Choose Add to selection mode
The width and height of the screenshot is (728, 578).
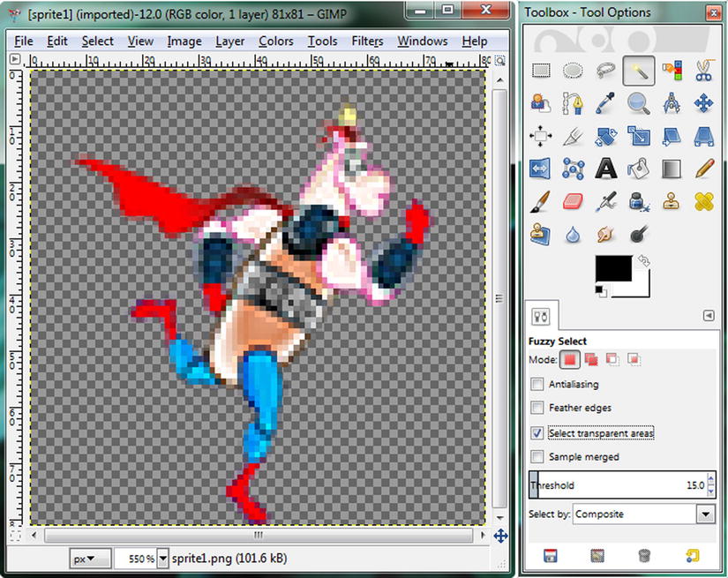(591, 359)
